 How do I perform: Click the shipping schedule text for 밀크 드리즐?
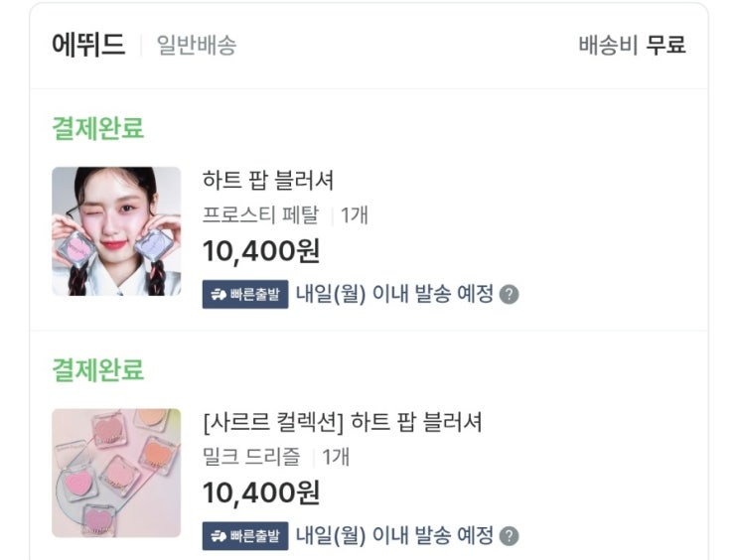(x=394, y=536)
